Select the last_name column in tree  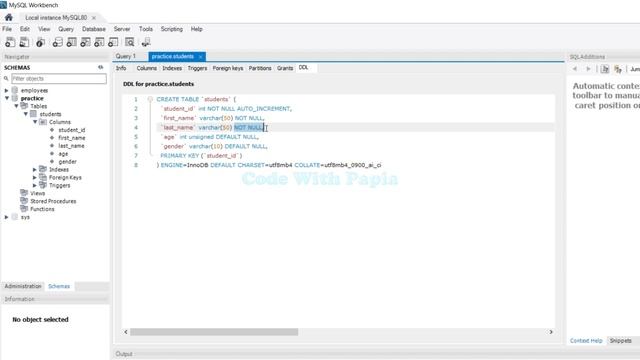[71, 146]
